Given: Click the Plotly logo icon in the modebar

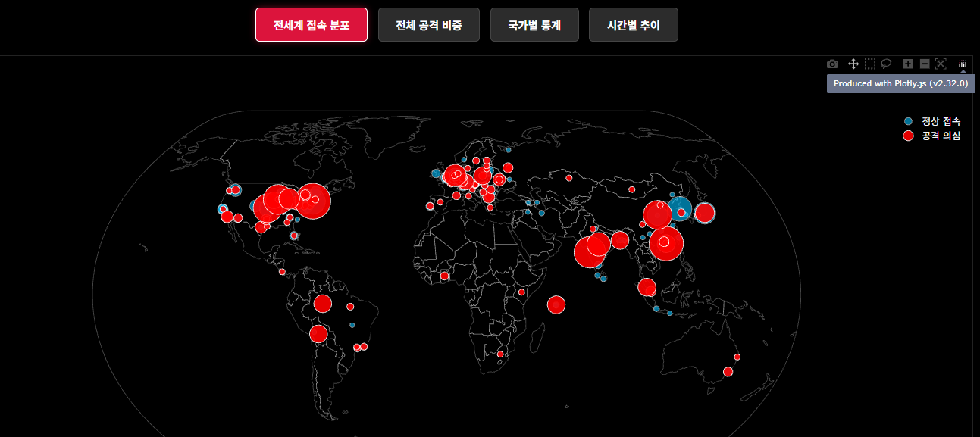Looking at the screenshot, I should tap(963, 64).
